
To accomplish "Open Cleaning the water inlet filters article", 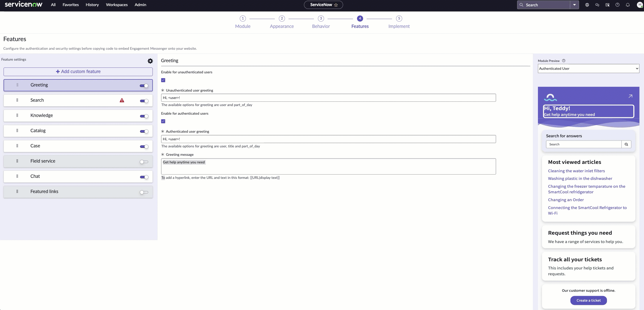I will click(576, 171).
